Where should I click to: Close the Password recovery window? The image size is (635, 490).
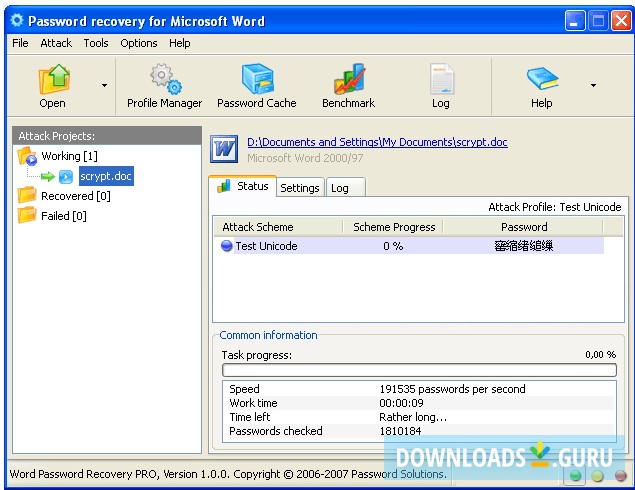pyautogui.click(x=621, y=21)
